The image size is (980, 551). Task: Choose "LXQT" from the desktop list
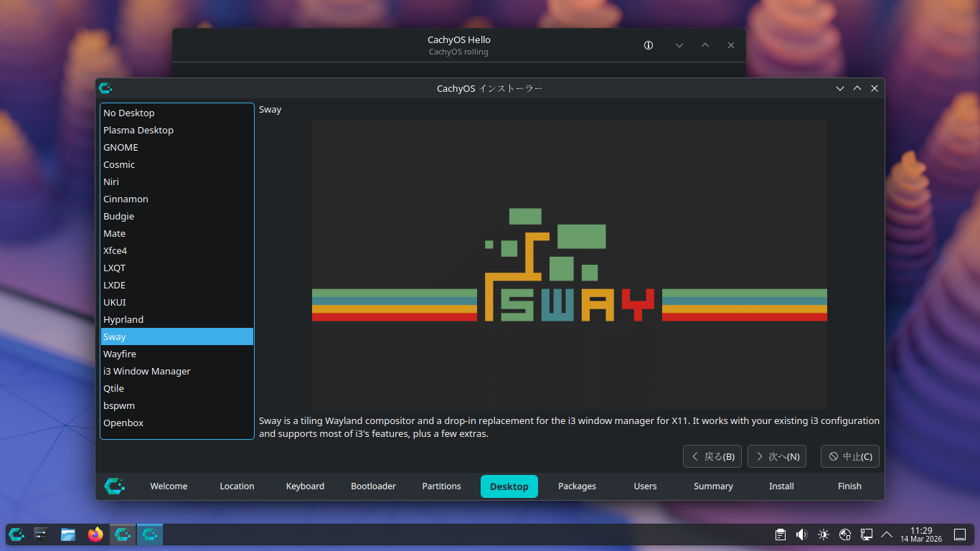coord(177,268)
